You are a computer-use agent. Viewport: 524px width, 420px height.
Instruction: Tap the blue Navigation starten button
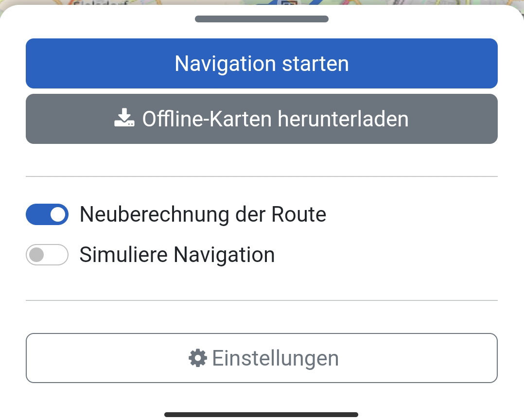(x=262, y=64)
